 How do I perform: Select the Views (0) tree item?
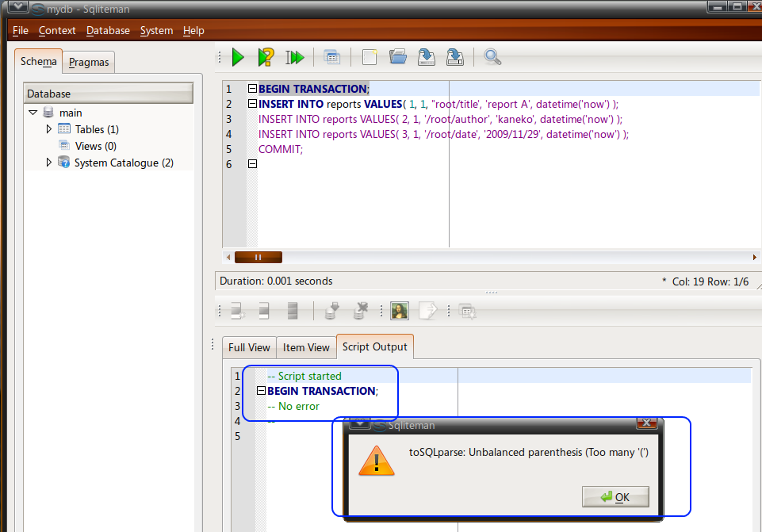(96, 146)
